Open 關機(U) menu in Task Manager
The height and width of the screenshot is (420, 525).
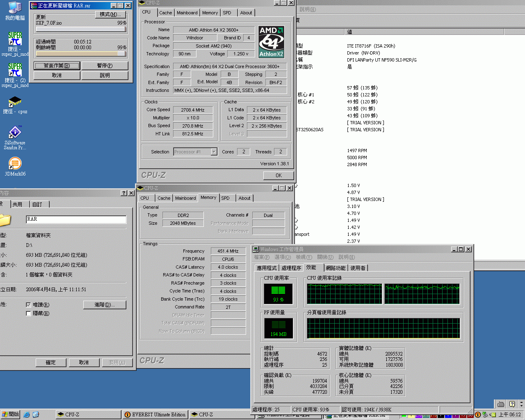(325, 257)
